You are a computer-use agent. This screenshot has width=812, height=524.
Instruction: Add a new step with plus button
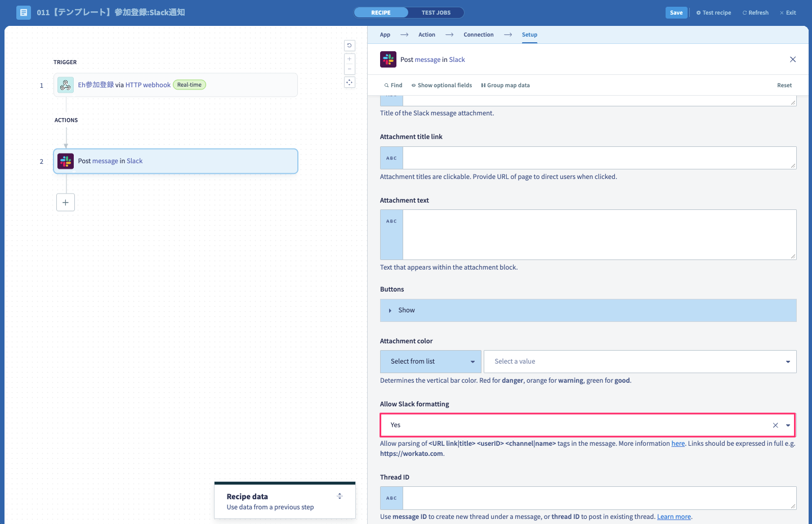[x=65, y=202]
